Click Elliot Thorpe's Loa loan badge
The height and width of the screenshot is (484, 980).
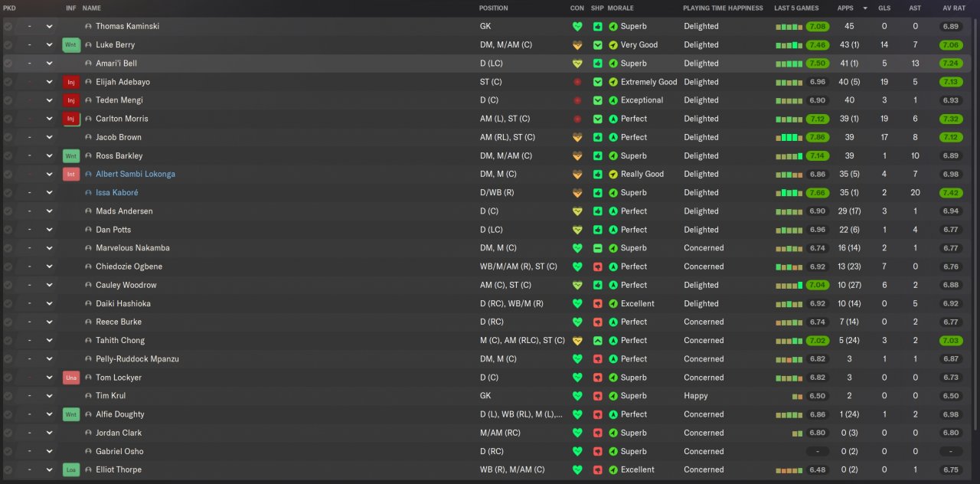coord(71,470)
